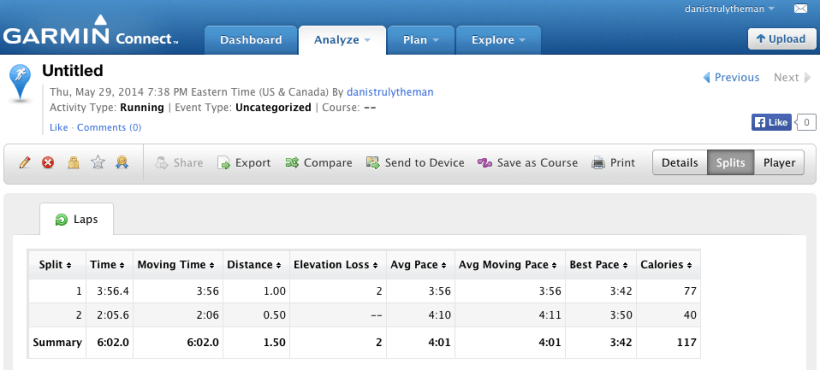Open the envelope messages icon

[x=801, y=9]
